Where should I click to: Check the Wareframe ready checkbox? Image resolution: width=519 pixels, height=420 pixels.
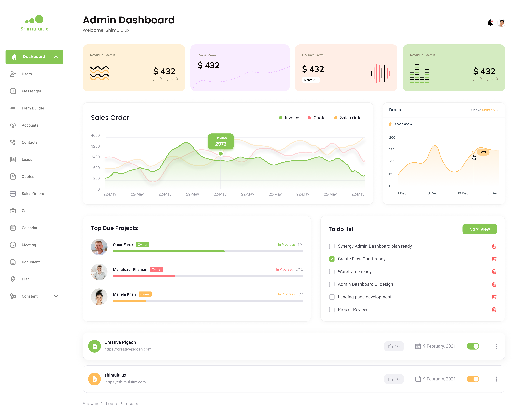(332, 272)
